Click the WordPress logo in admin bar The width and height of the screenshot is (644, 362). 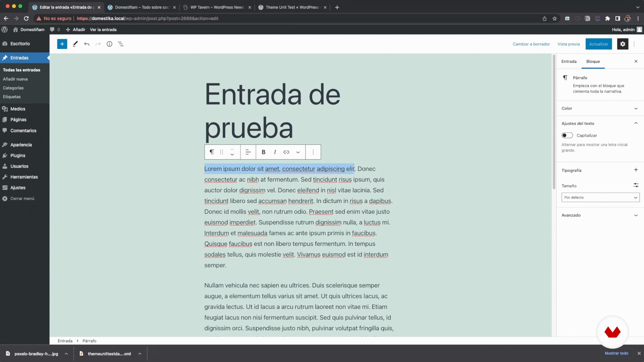pyautogui.click(x=5, y=29)
